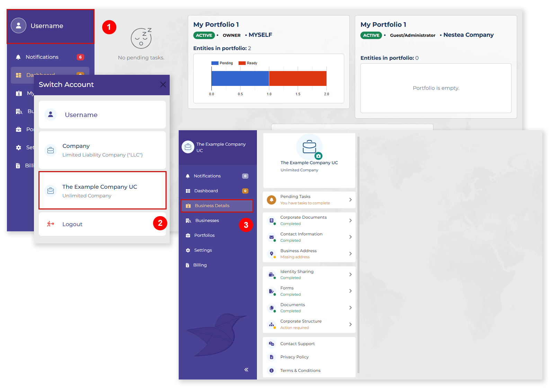Open Portfolios in the company sidebar
The height and width of the screenshot is (392, 552).
tap(218, 235)
